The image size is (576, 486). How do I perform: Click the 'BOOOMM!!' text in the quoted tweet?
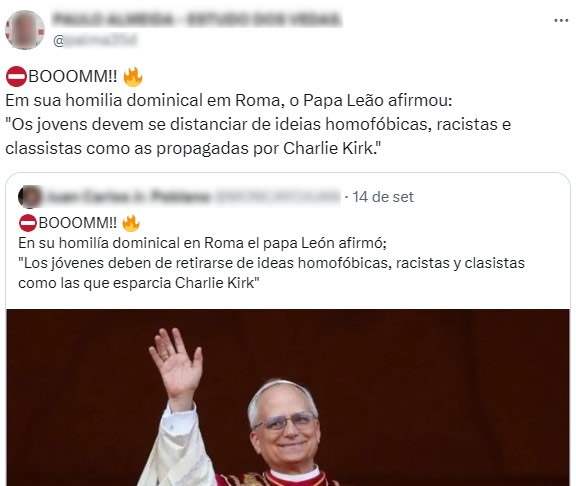pos(78,223)
